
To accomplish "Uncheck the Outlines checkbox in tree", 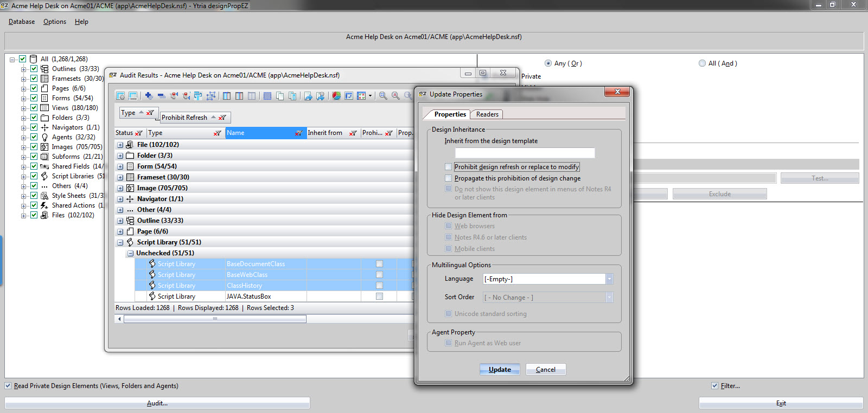I will pyautogui.click(x=34, y=69).
